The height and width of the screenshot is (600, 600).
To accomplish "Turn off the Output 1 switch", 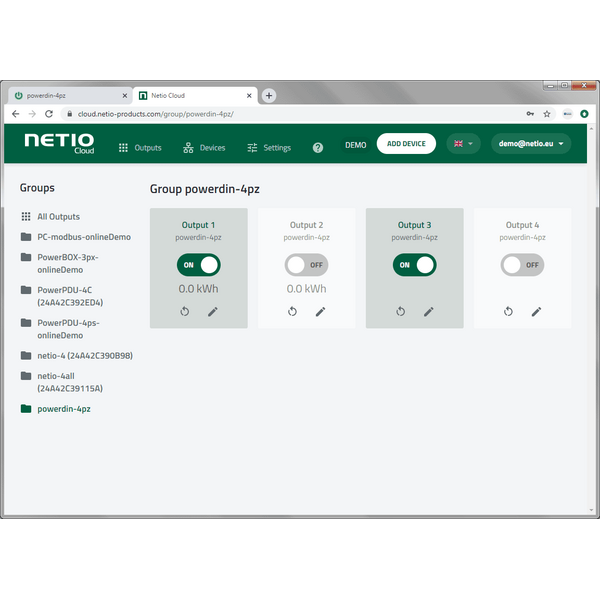I will pos(199,265).
